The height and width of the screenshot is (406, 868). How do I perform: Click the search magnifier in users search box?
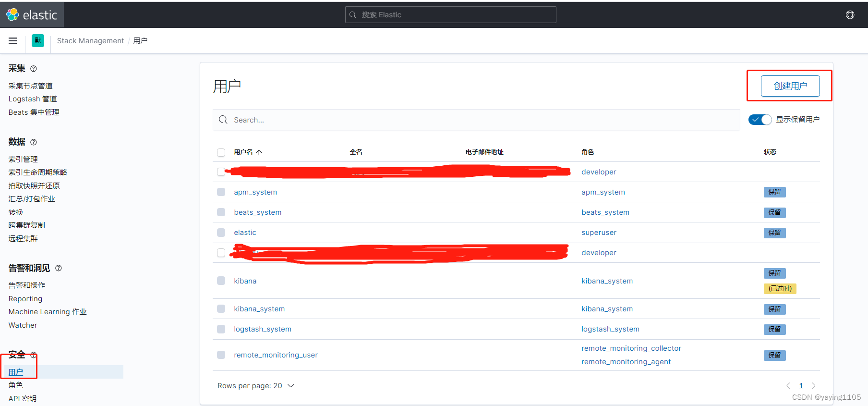coord(223,120)
